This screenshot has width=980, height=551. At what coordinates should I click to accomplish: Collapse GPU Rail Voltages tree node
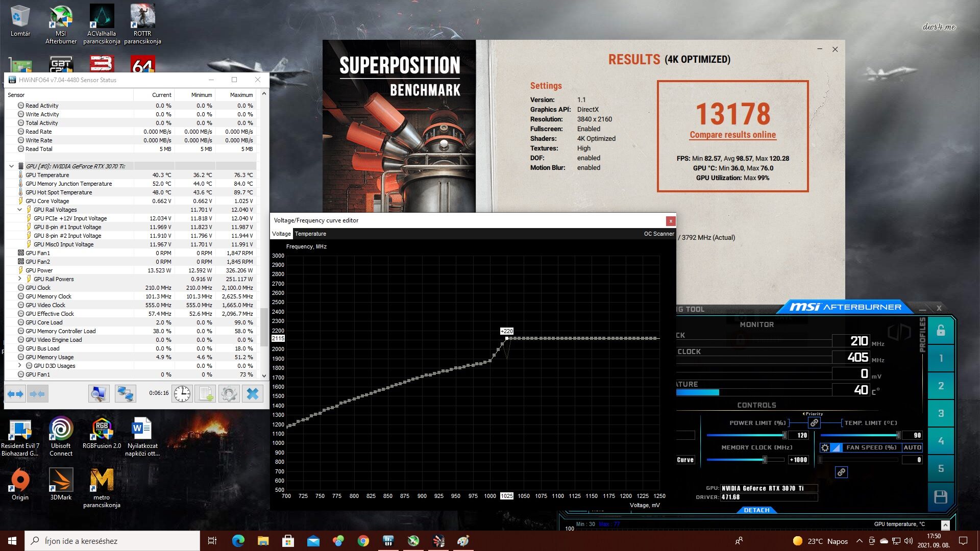(20, 210)
